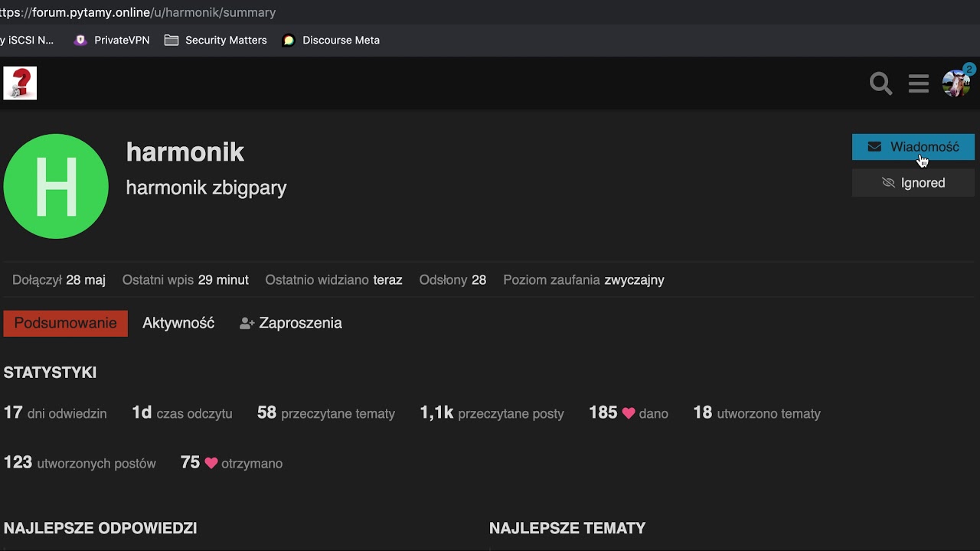Viewport: 980px width, 551px height.
Task: Open the PrivateVPN bookmark
Action: point(112,40)
